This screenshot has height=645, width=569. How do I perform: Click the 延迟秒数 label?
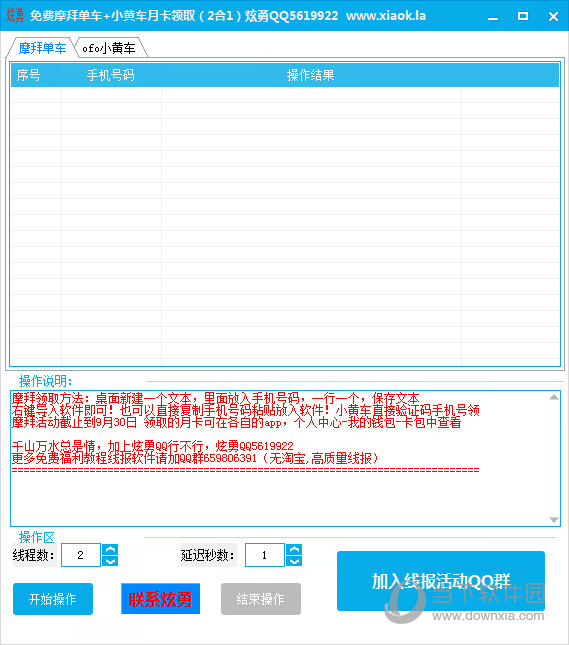tap(208, 555)
